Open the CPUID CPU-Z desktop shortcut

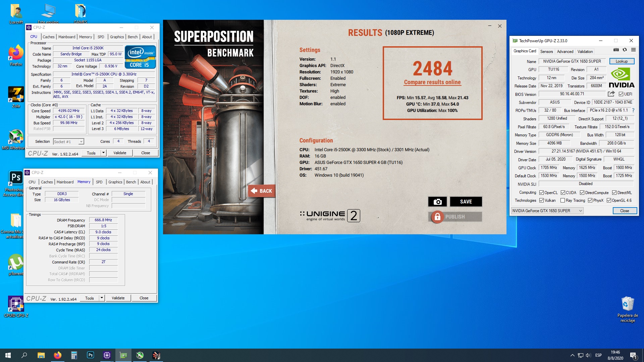[x=16, y=307]
